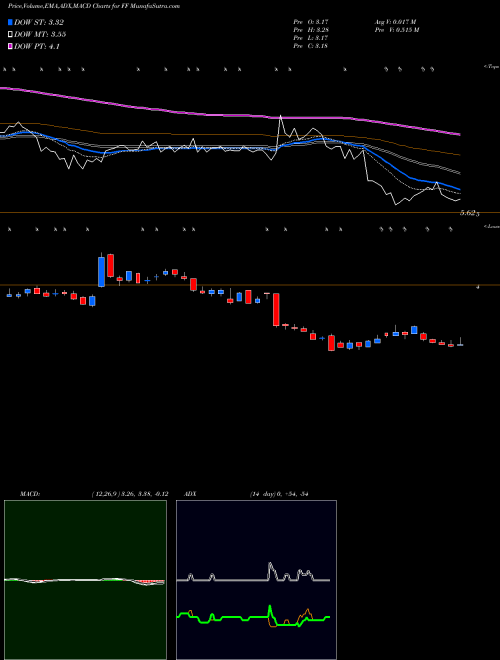Click the MACD '(12,26,9) 3.26, 3.38, -0.12' values
This screenshot has height=660, width=500.
(x=130, y=494)
